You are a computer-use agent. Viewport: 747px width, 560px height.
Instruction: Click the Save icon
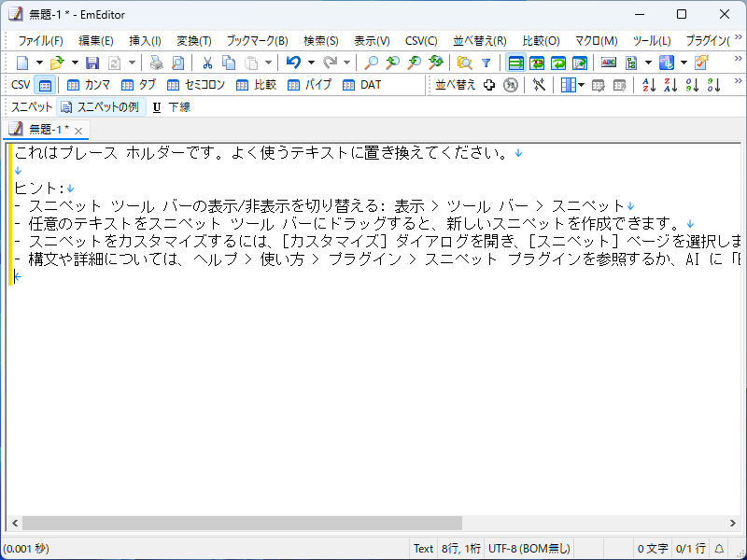click(x=91, y=63)
